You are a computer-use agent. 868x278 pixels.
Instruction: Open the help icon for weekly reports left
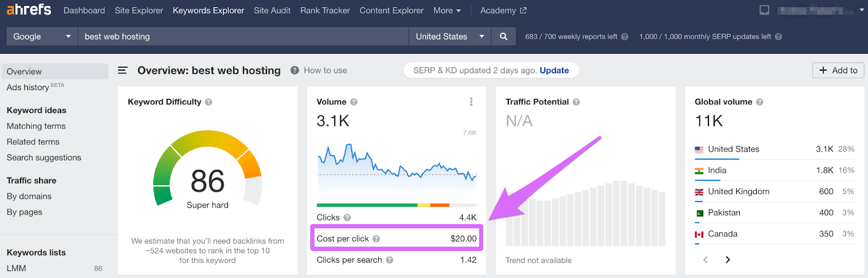pyautogui.click(x=624, y=37)
